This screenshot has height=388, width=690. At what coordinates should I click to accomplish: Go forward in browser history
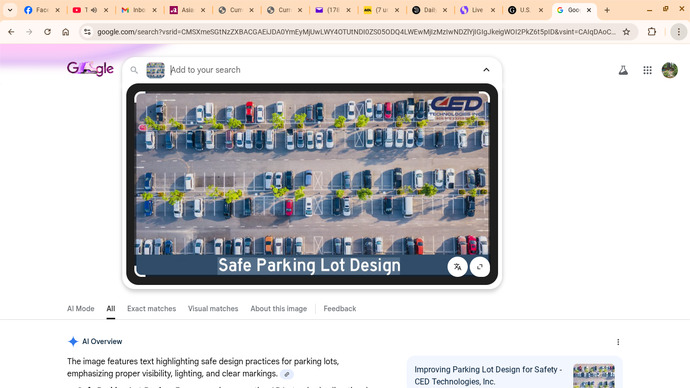click(x=29, y=32)
